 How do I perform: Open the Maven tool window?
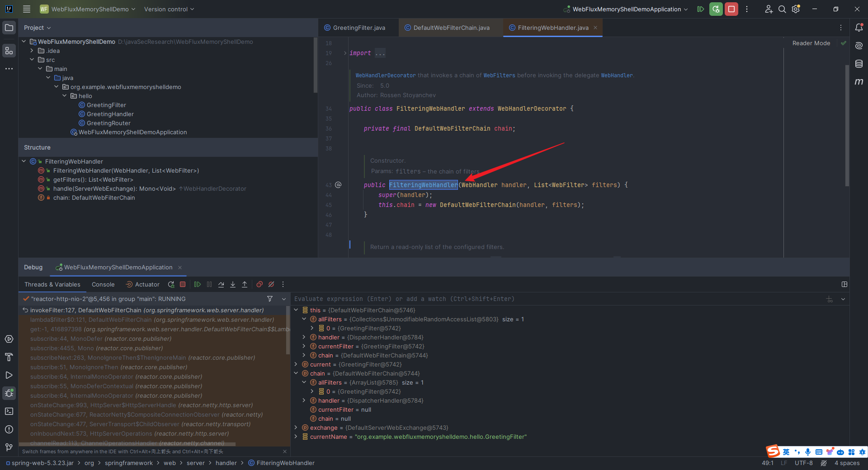(859, 82)
